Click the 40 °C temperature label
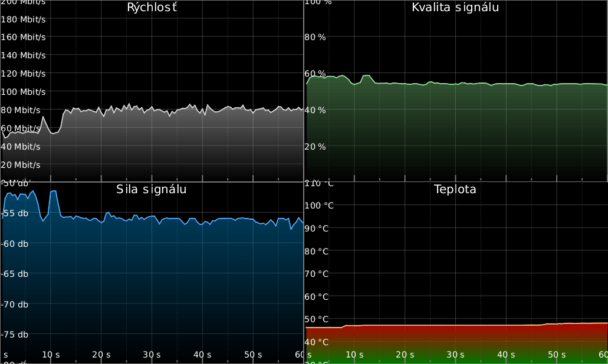Image resolution: width=608 pixels, height=364 pixels. click(x=317, y=342)
